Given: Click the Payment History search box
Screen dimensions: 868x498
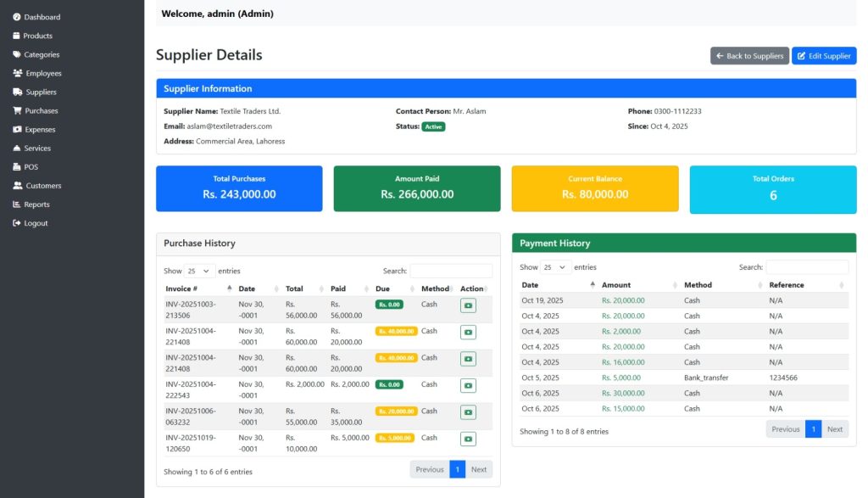Looking at the screenshot, I should coord(807,267).
